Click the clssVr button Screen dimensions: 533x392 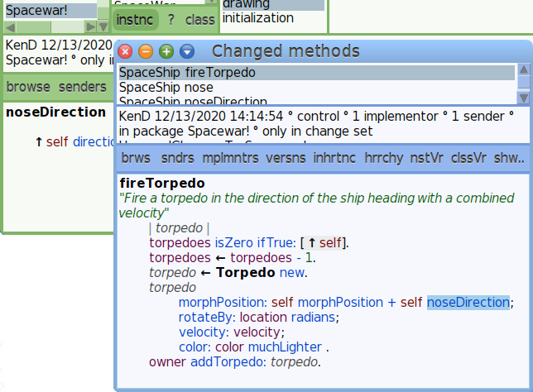468,157
